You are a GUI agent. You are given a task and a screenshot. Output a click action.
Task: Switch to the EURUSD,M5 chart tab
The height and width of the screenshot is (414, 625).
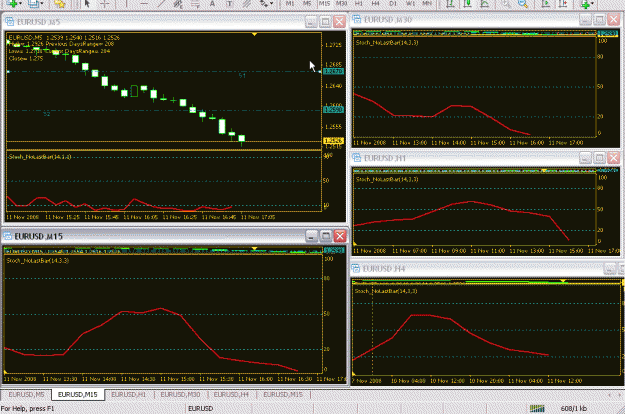click(26, 394)
